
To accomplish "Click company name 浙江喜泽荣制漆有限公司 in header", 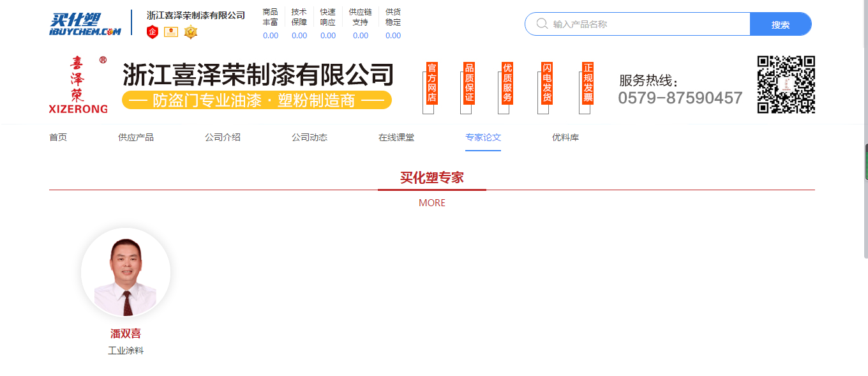I will click(196, 15).
